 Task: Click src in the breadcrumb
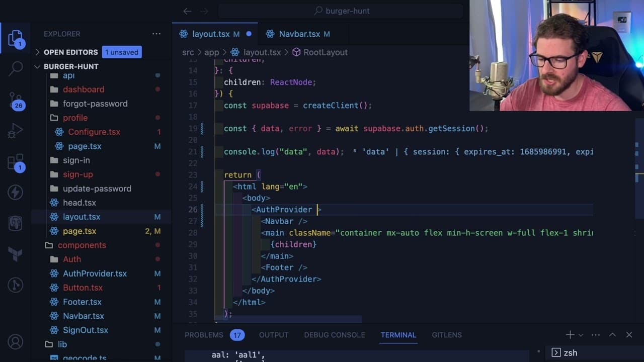(188, 52)
